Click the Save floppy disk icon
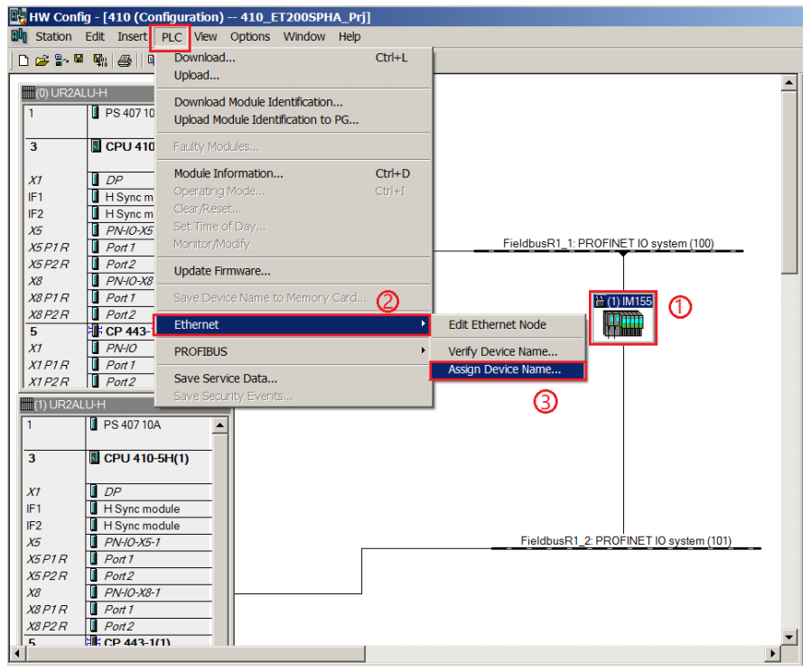This screenshot has height=672, width=811. (x=79, y=59)
